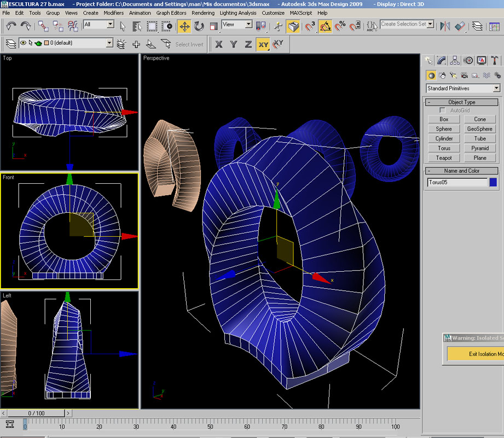
Task: Select the Move transform tool
Action: coord(184,26)
